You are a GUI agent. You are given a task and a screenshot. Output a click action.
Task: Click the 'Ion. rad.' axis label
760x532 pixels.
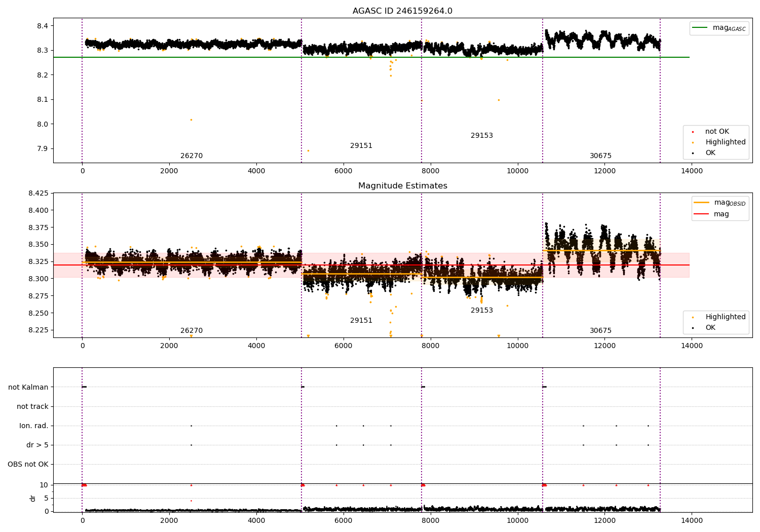(x=34, y=426)
